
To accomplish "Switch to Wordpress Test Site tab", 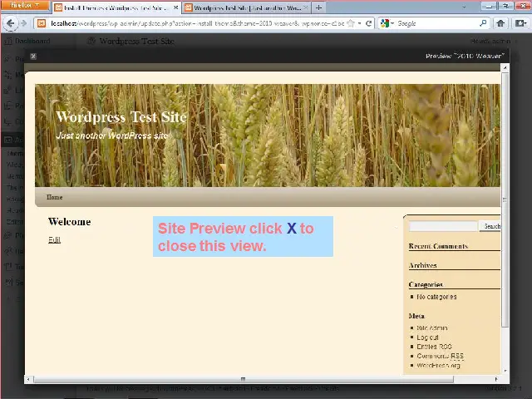I will (x=246, y=7).
